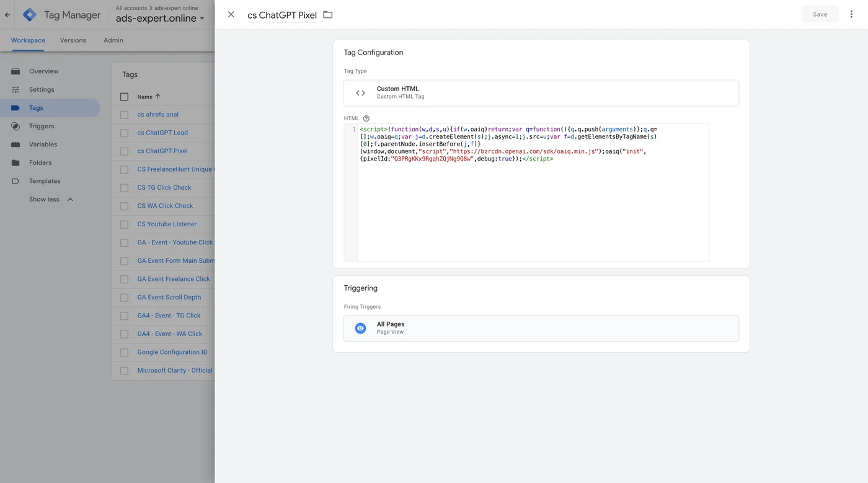Open the three-dot more actions menu

pyautogui.click(x=851, y=14)
